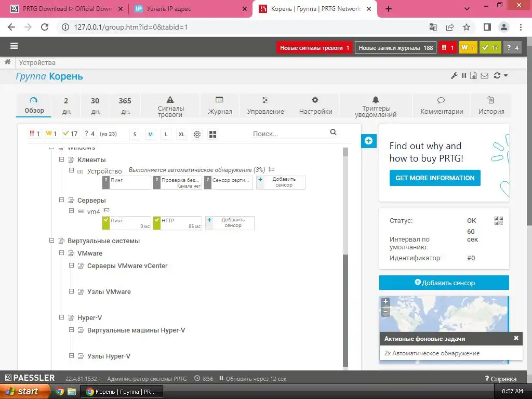Add sensor to Устройство device
Screen dimensions: 532x399
[x=281, y=182]
